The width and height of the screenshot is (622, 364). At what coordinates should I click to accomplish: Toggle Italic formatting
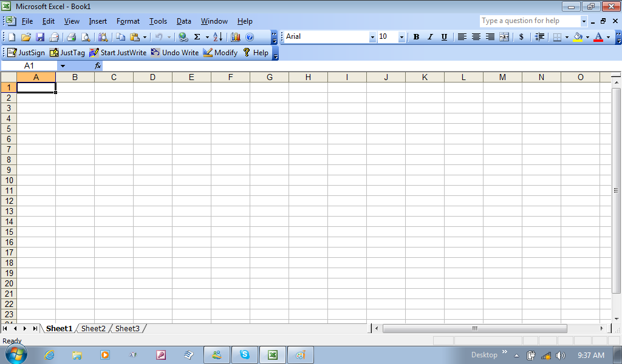pos(430,37)
